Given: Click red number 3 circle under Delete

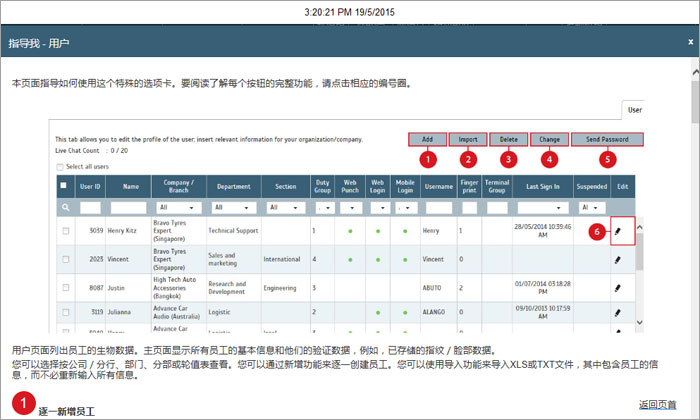Looking at the screenshot, I should click(x=508, y=157).
